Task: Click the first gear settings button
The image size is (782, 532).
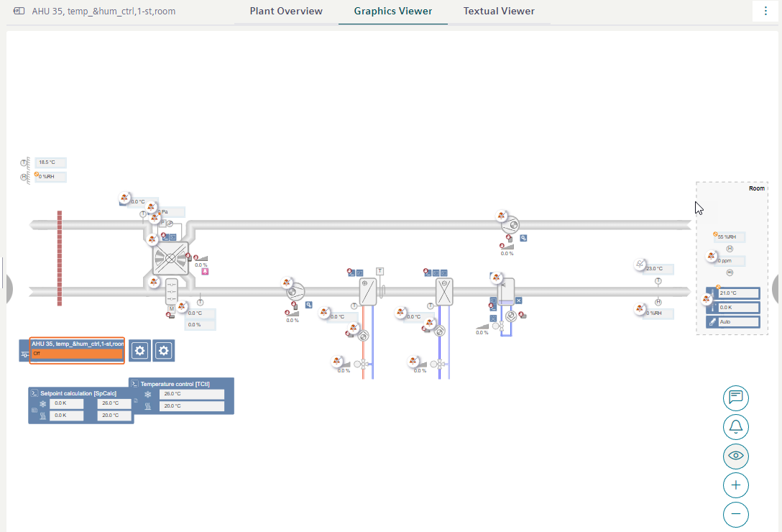Action: [140, 351]
